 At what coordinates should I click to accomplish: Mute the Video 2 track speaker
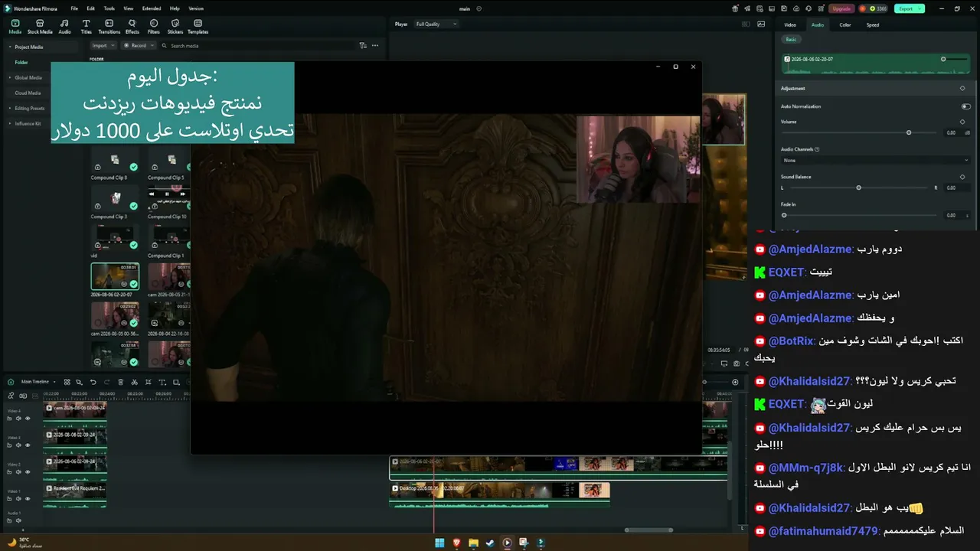pyautogui.click(x=18, y=472)
